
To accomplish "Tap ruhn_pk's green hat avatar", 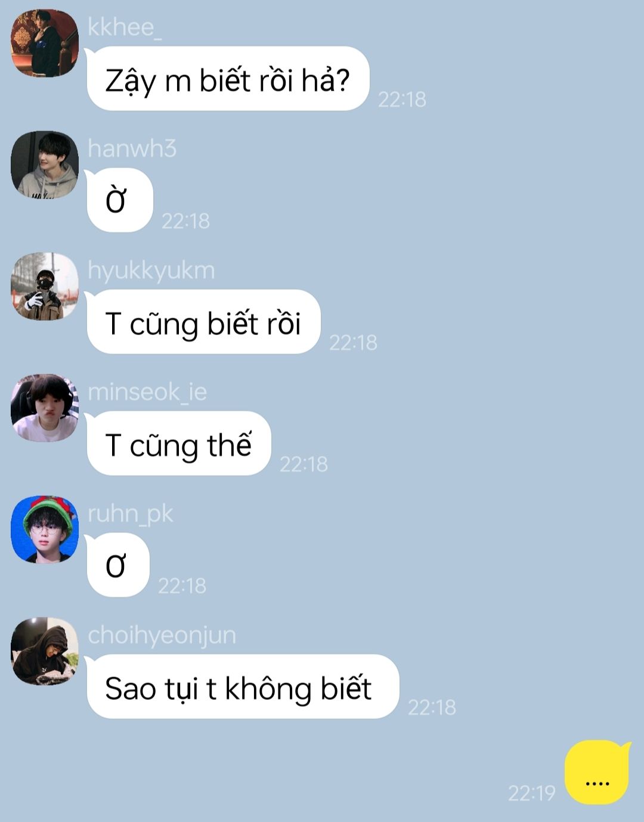I will point(45,529).
